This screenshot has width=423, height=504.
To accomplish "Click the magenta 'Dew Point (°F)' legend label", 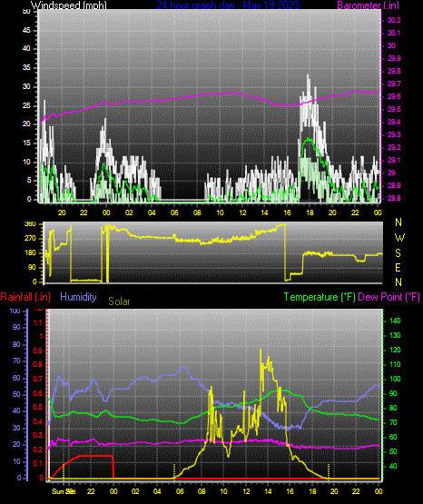I will 389,297.
